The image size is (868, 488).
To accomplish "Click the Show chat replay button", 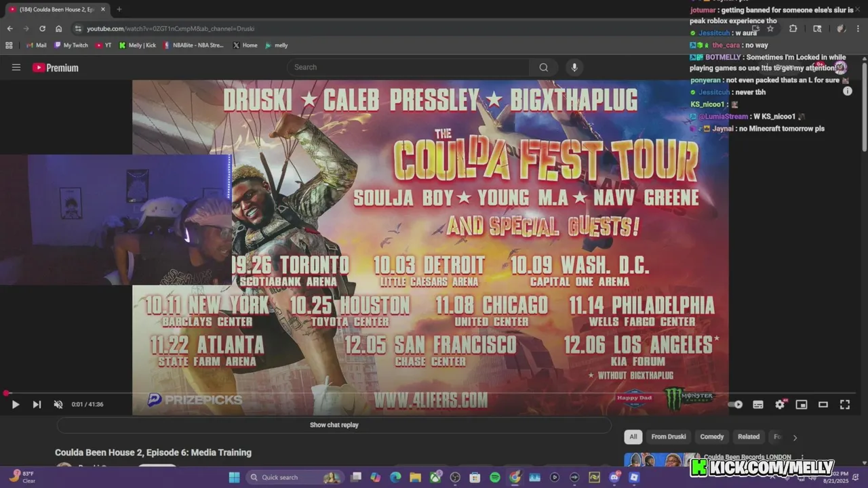I will point(334,425).
